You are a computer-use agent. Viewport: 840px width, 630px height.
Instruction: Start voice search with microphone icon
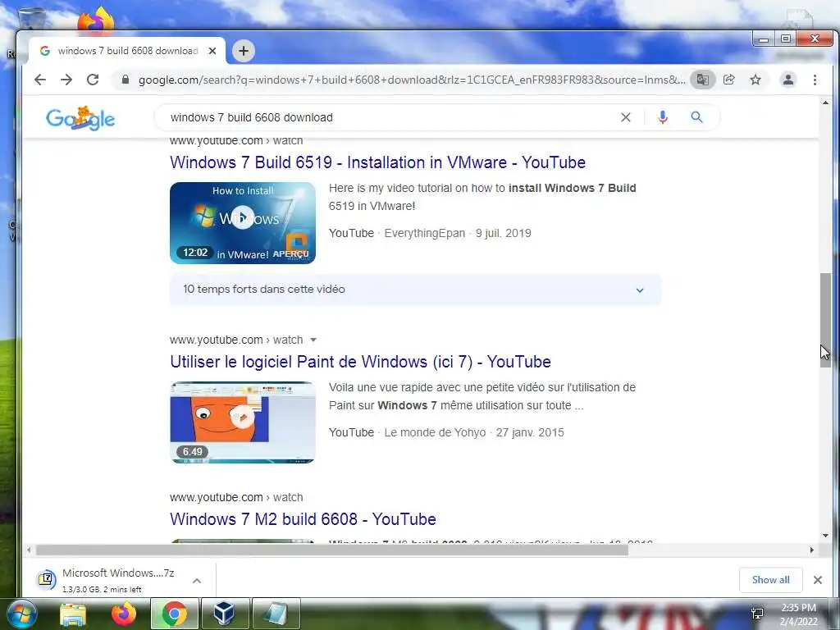click(663, 117)
